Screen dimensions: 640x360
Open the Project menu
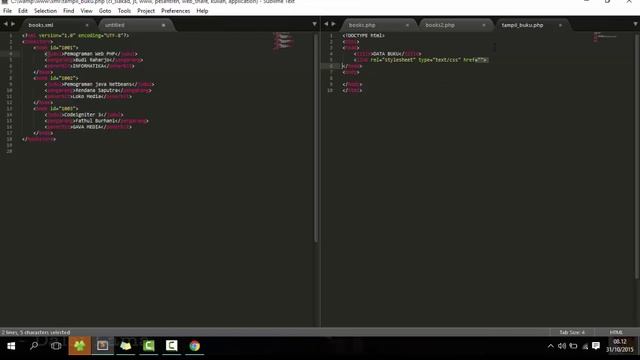tap(146, 11)
